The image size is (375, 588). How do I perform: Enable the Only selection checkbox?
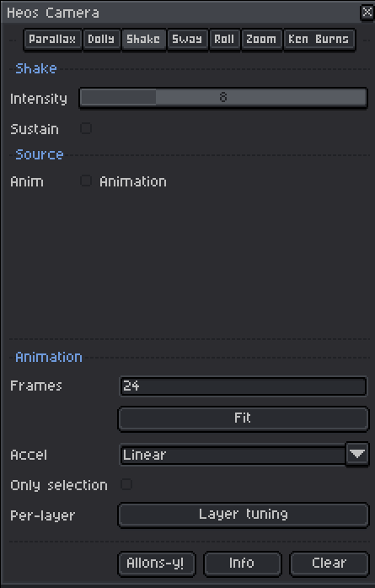(x=126, y=484)
